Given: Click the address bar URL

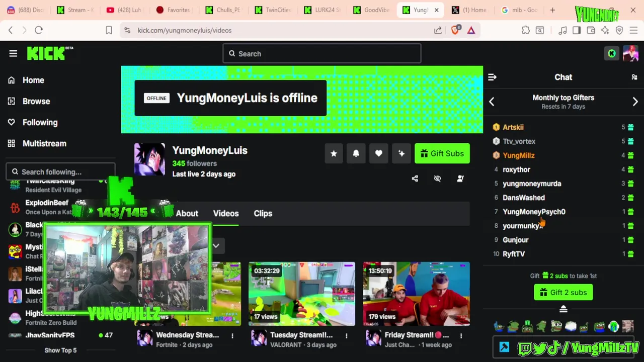Looking at the screenshot, I should tap(185, 30).
